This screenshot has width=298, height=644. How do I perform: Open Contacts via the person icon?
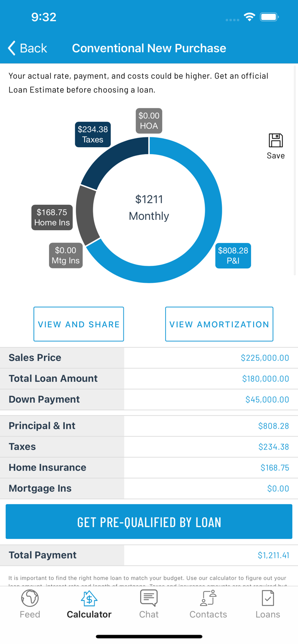[x=208, y=598]
